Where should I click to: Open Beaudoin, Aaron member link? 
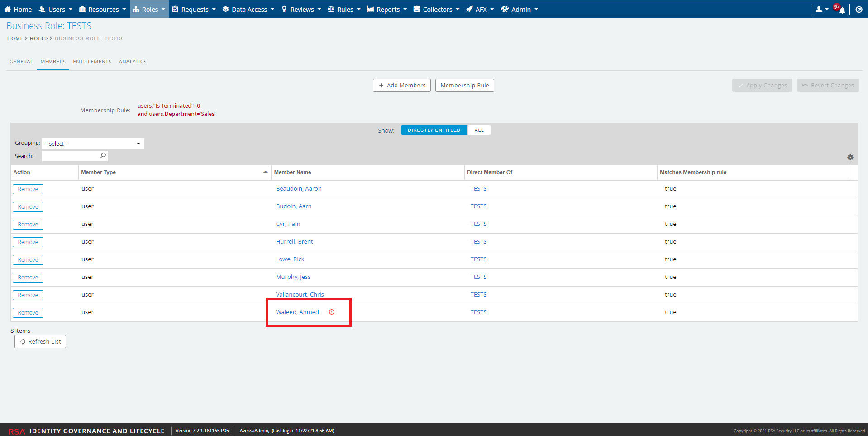299,189
